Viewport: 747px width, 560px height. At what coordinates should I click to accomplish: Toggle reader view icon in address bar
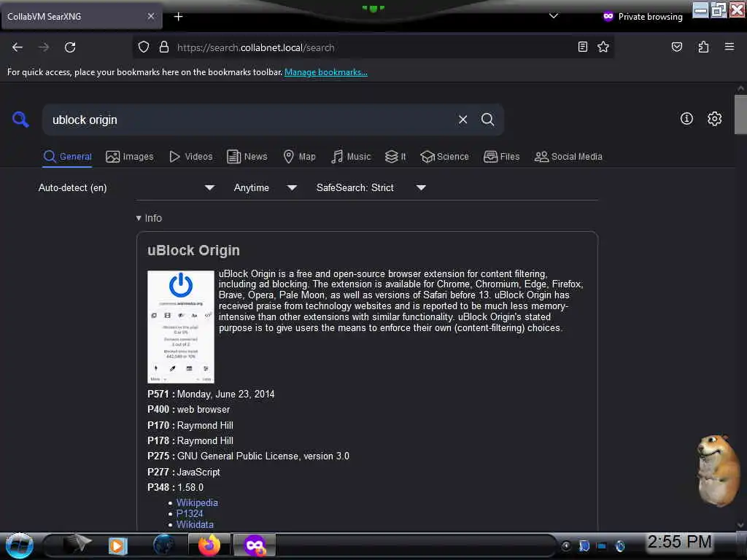[x=583, y=47]
